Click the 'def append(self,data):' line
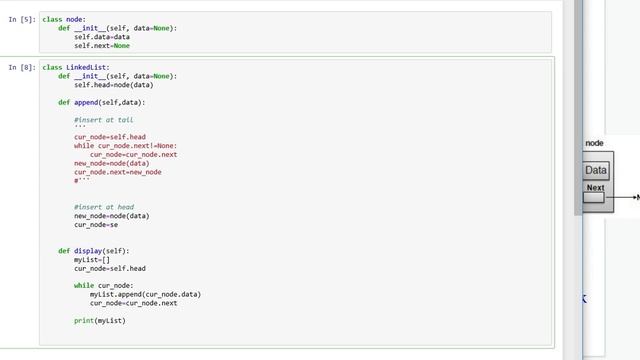This screenshot has height=360, width=640. point(102,102)
